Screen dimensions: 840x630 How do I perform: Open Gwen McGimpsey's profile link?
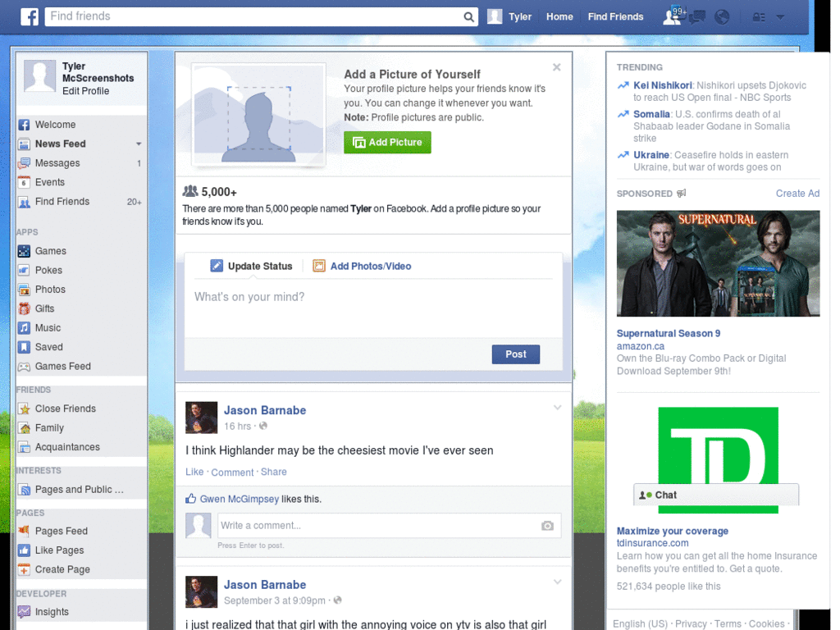[x=239, y=500]
